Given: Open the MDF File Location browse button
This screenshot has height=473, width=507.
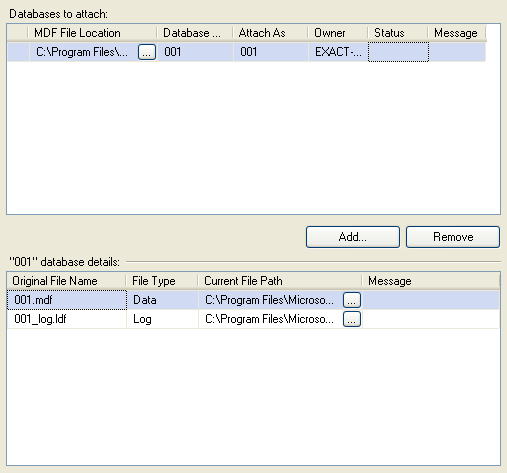Looking at the screenshot, I should (x=147, y=52).
